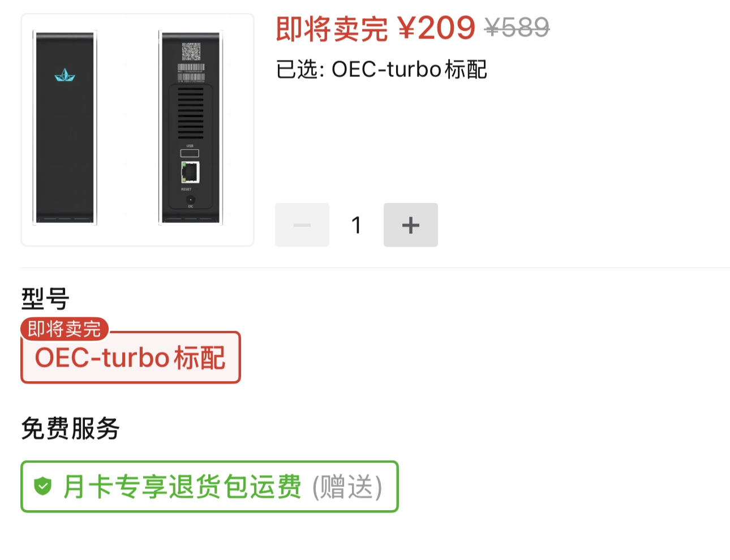Viewport: 730px width, 560px height.
Task: Click the 已选: OEC-turbo标配 selection text
Action: [381, 70]
